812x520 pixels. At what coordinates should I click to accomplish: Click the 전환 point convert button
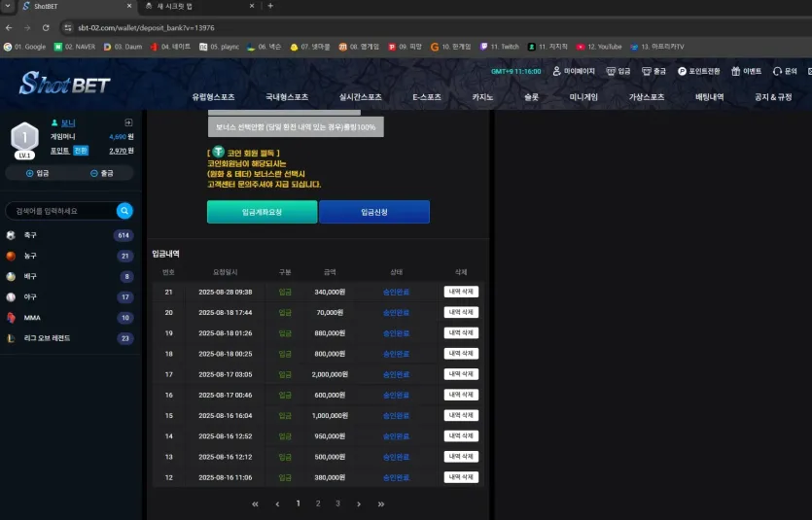(81, 151)
